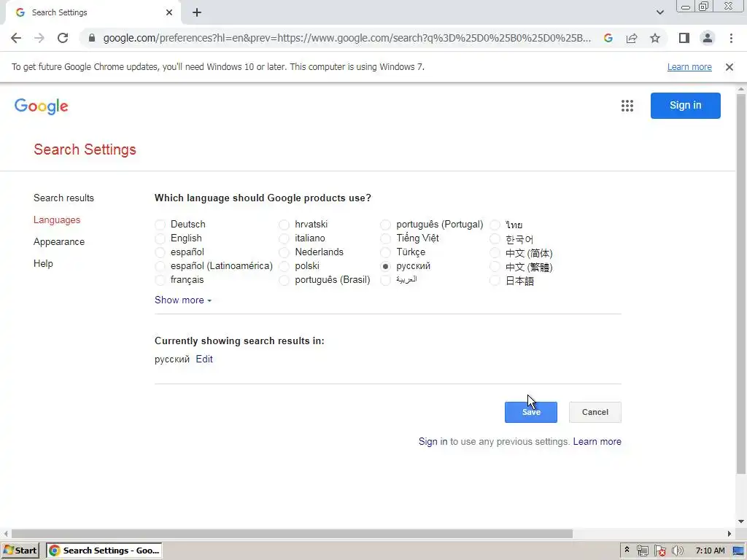Click the Windows Start button
The width and height of the screenshot is (747, 560).
coord(20,551)
